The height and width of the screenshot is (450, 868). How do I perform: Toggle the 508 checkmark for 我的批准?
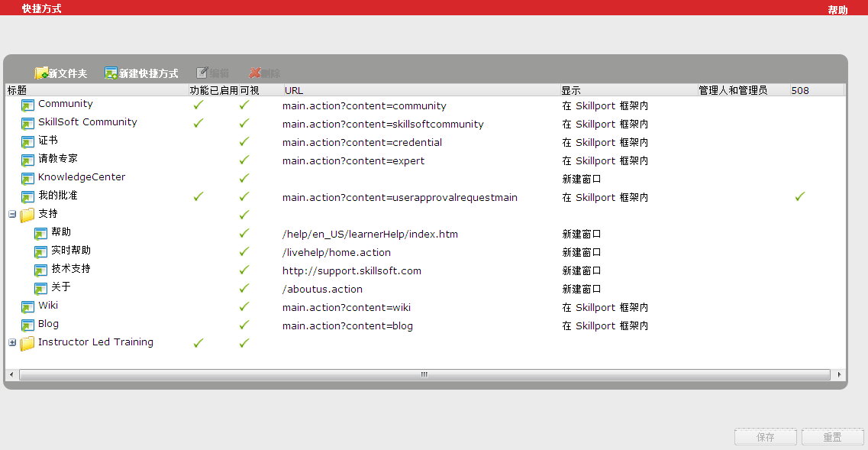(799, 196)
